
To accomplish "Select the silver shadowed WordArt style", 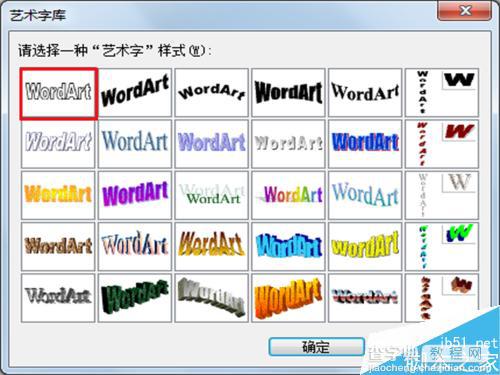I will 288,144.
